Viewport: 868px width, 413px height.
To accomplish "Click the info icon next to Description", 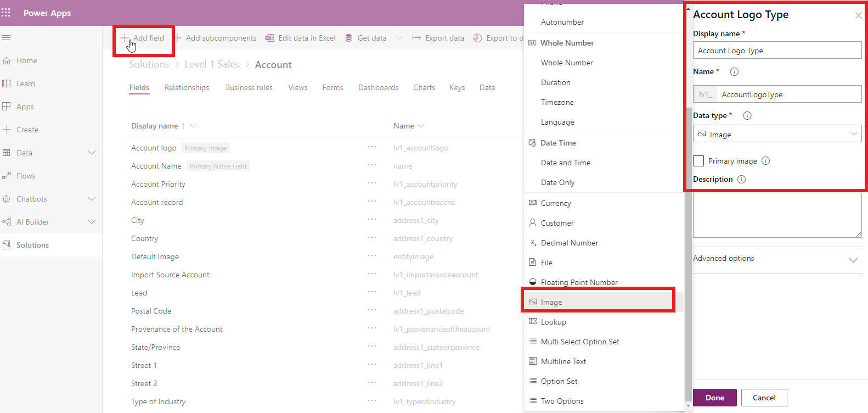I will pos(741,179).
